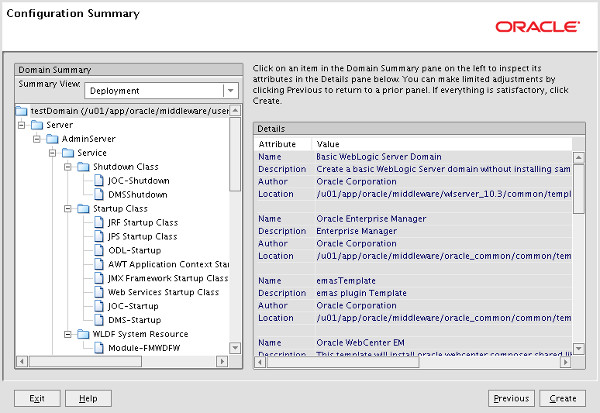
Task: Click the tree's scroll up arrow
Action: [235, 111]
